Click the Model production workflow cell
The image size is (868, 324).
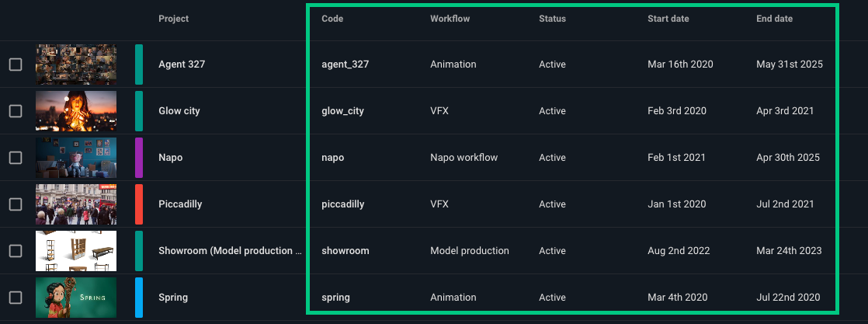[470, 251]
